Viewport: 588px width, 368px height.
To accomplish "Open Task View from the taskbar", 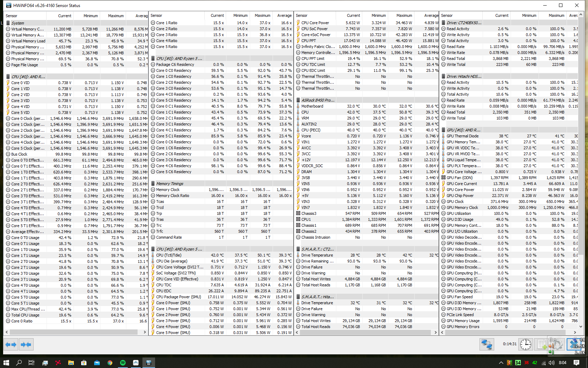I will pyautogui.click(x=31, y=363).
